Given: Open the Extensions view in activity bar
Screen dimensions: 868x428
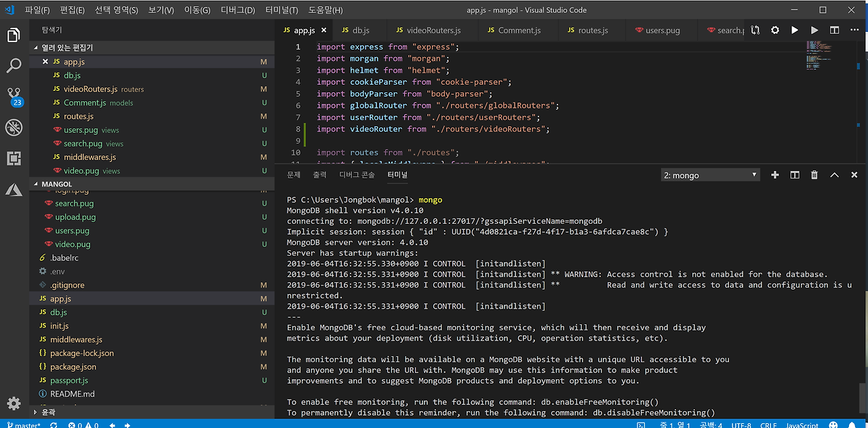Looking at the screenshot, I should 14,159.
